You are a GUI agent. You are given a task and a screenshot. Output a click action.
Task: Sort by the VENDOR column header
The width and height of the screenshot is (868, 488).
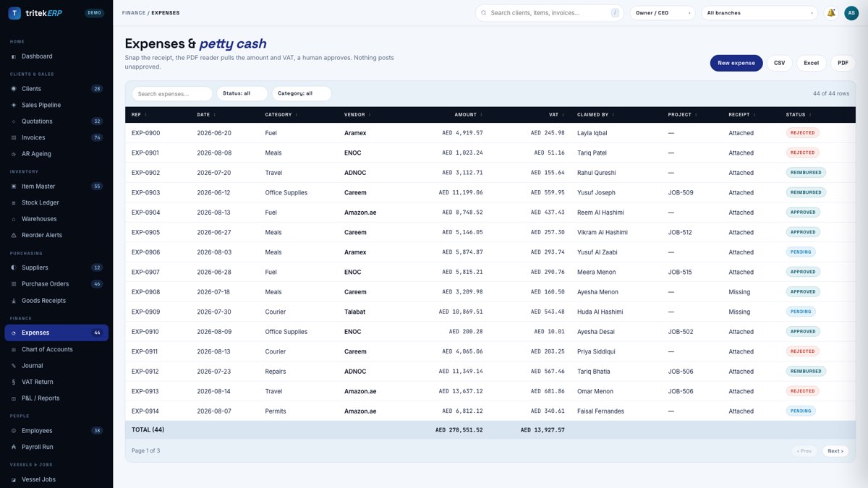(358, 115)
